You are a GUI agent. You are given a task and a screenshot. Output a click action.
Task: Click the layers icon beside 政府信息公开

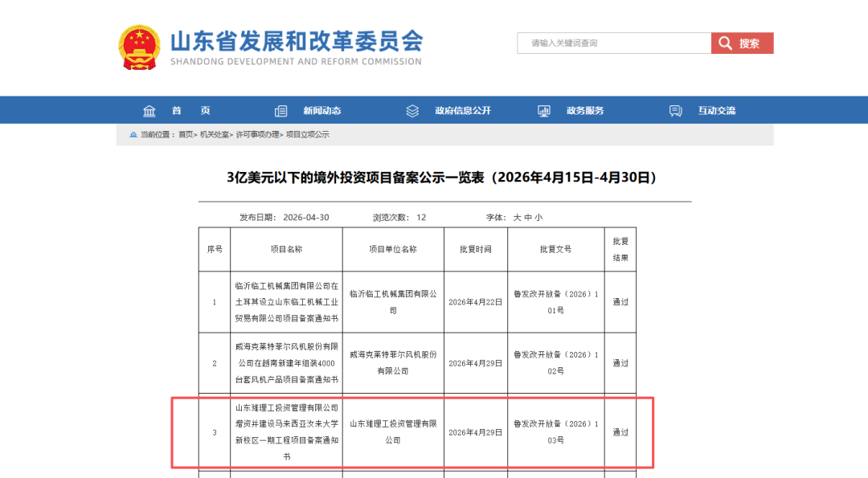point(412,111)
